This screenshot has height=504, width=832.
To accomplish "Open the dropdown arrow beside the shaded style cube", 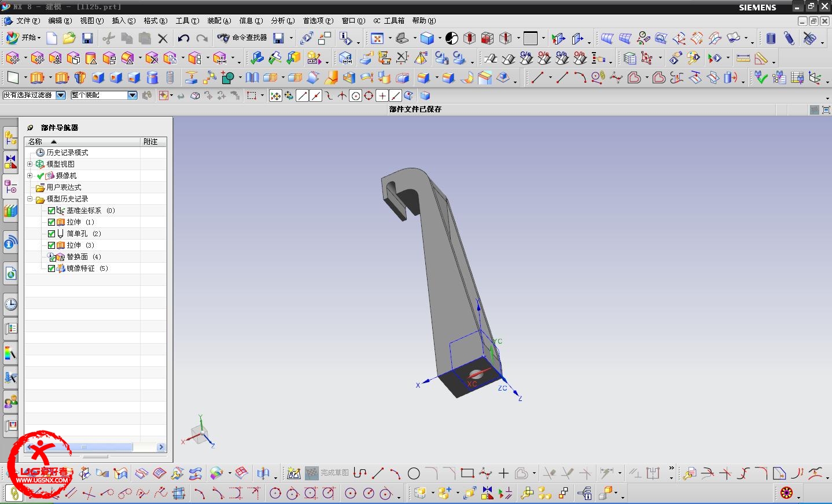I will (x=439, y=39).
